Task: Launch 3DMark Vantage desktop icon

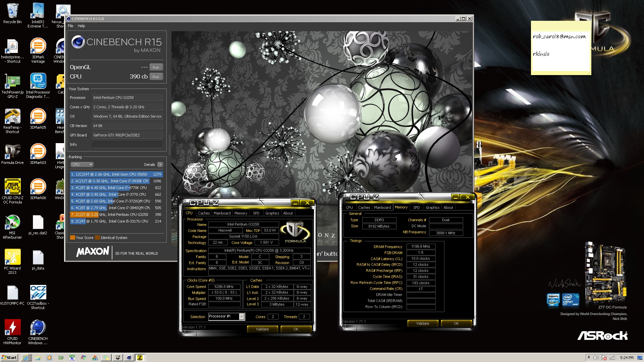Action: tap(38, 51)
